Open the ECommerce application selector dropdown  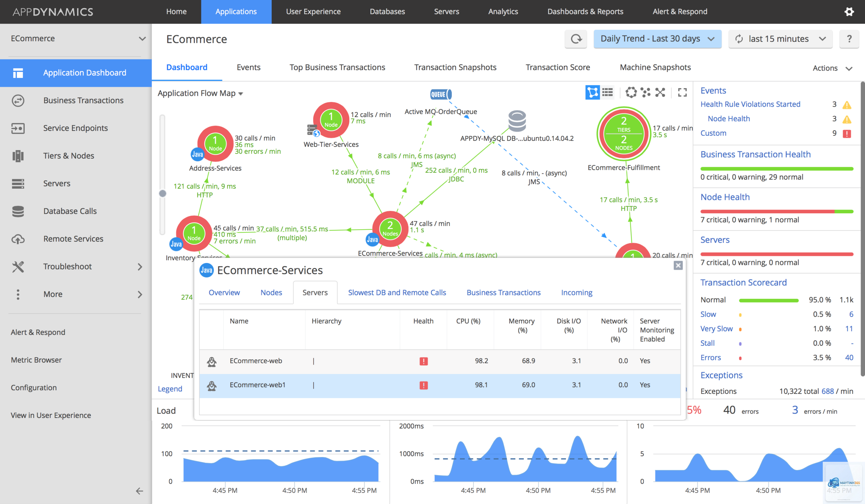click(78, 38)
